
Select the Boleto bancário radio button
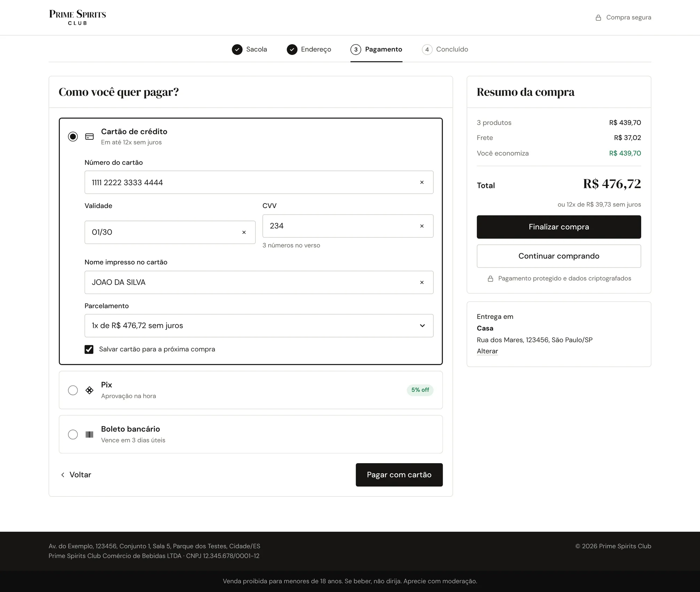pyautogui.click(x=73, y=434)
